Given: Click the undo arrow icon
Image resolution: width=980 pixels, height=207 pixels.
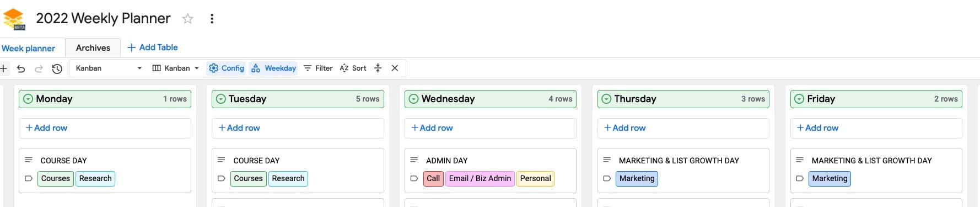Looking at the screenshot, I should [x=21, y=68].
